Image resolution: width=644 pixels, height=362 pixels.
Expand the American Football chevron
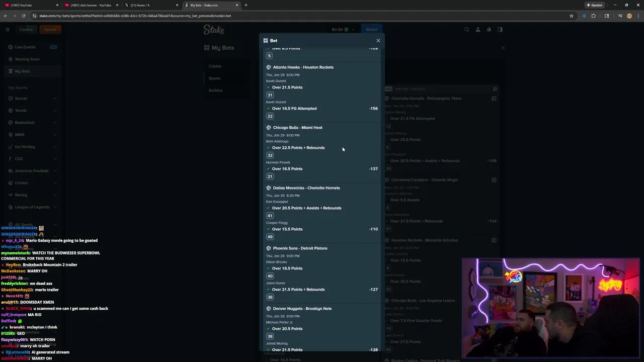[x=55, y=171]
